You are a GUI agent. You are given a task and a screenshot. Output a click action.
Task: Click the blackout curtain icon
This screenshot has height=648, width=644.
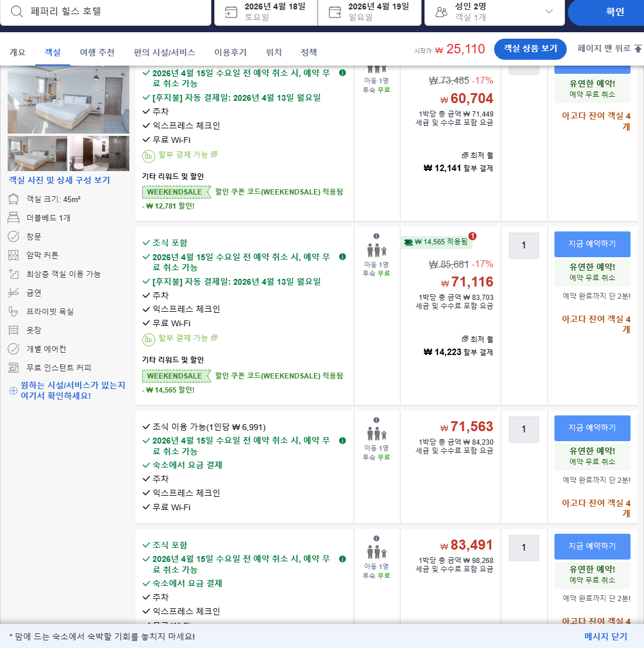pyautogui.click(x=13, y=255)
